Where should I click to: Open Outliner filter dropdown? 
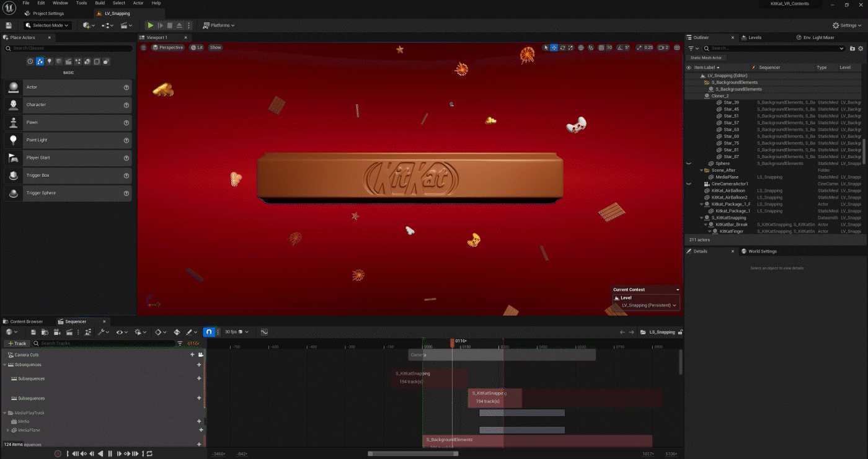click(x=693, y=48)
